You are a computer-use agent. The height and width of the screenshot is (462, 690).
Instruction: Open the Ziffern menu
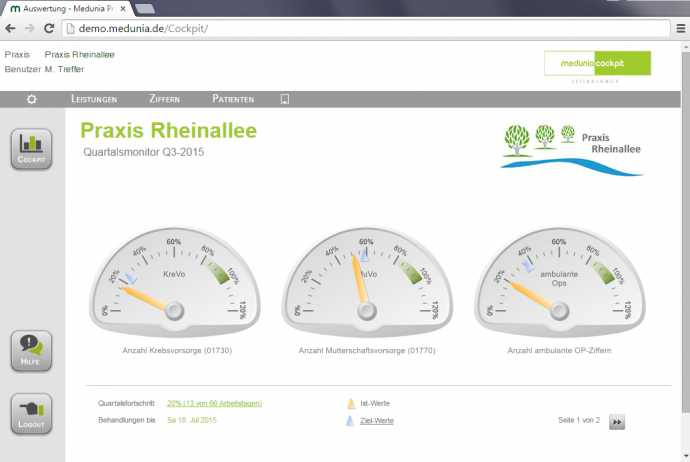165,99
